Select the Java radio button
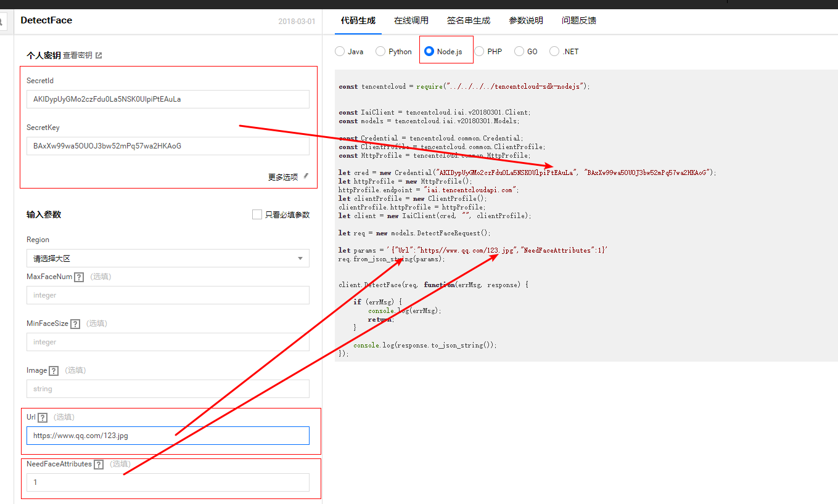This screenshot has width=838, height=504. pos(340,52)
